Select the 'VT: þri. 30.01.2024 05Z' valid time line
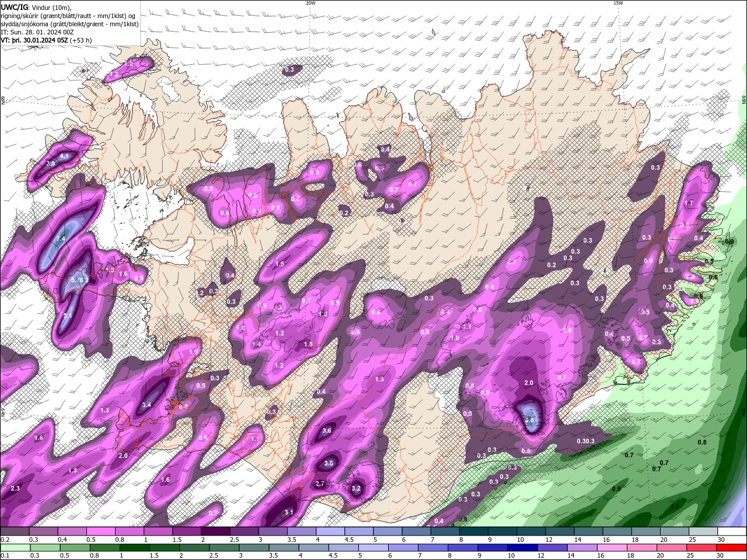 [x=34, y=40]
